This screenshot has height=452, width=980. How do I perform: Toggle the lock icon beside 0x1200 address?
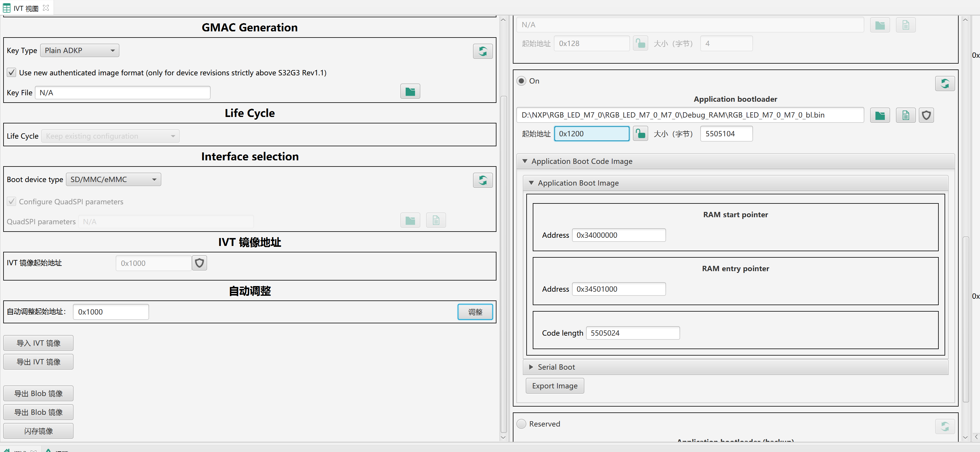click(x=640, y=134)
